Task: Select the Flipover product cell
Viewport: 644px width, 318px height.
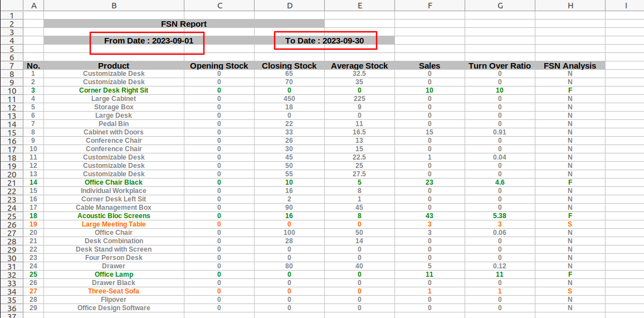Action: pyautogui.click(x=114, y=300)
